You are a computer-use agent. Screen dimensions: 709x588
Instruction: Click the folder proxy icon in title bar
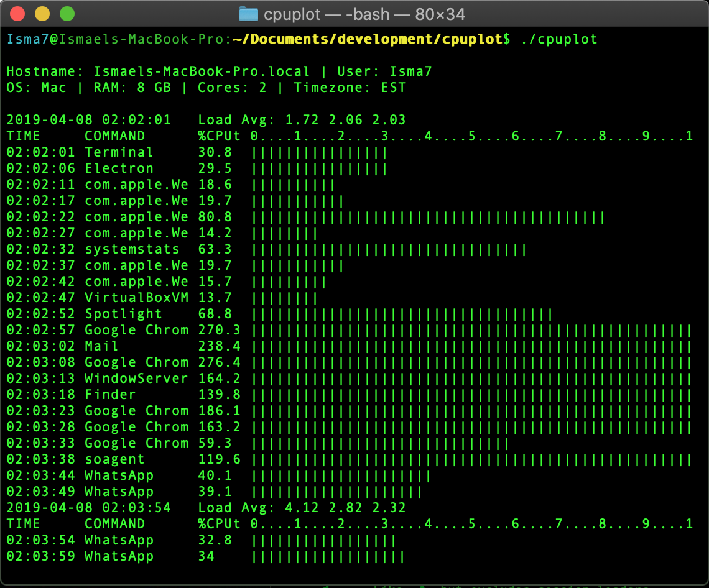[x=249, y=14]
